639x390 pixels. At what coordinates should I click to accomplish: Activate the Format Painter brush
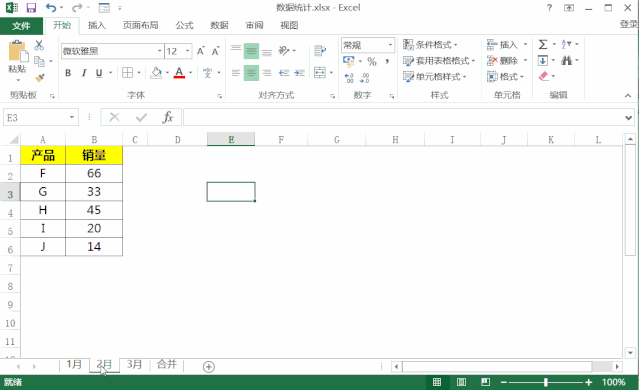(x=40, y=77)
